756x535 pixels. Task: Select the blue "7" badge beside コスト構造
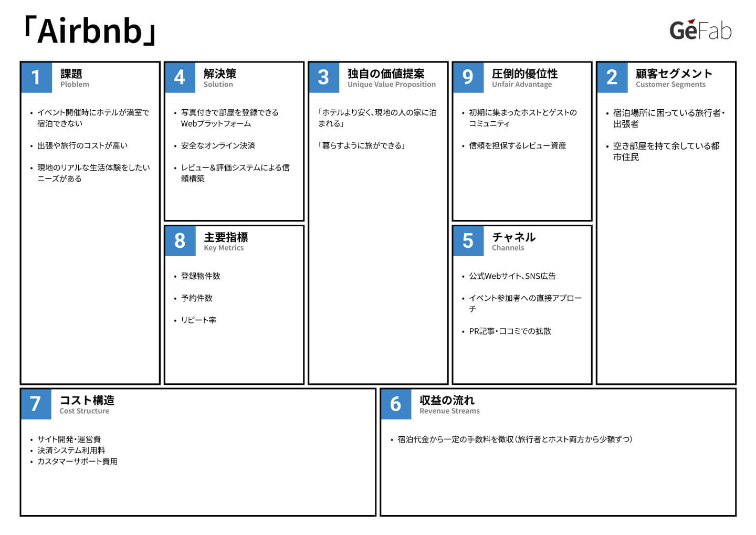(x=36, y=405)
